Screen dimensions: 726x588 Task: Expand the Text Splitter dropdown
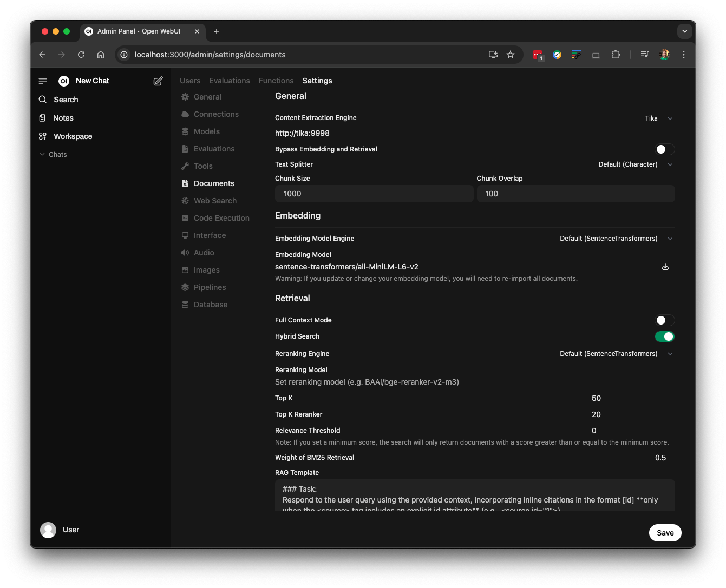(636, 164)
